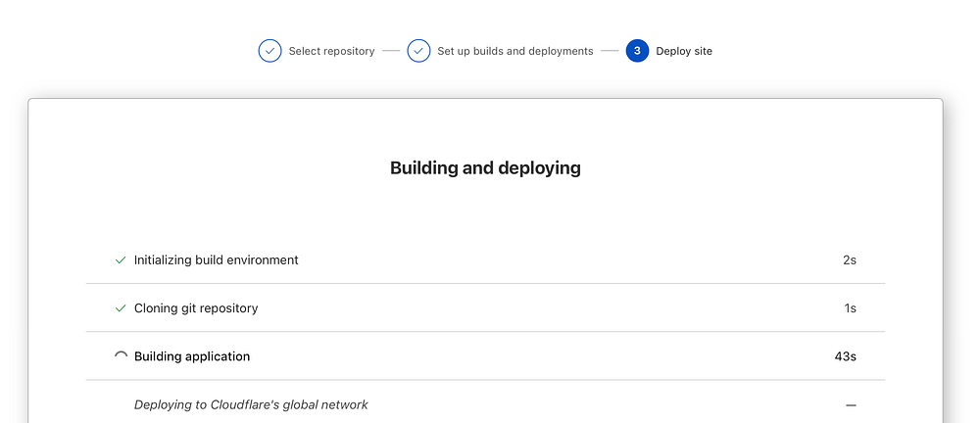The height and width of the screenshot is (423, 980).
Task: Click the 1s duration on Cloning row
Action: (850, 308)
